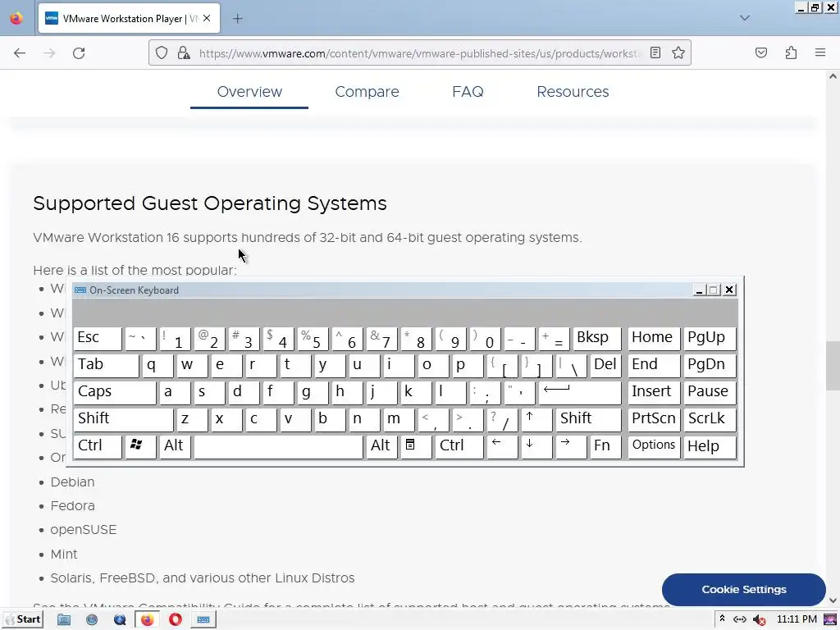This screenshot has width=840, height=630.
Task: Click the Firefox logo in tab bar
Action: (x=16, y=18)
